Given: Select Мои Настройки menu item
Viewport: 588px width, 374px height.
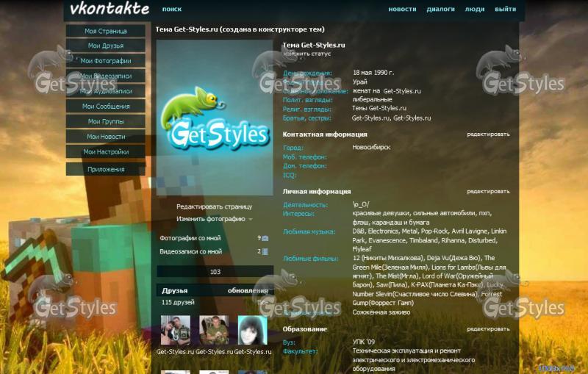Looking at the screenshot, I should click(x=106, y=151).
